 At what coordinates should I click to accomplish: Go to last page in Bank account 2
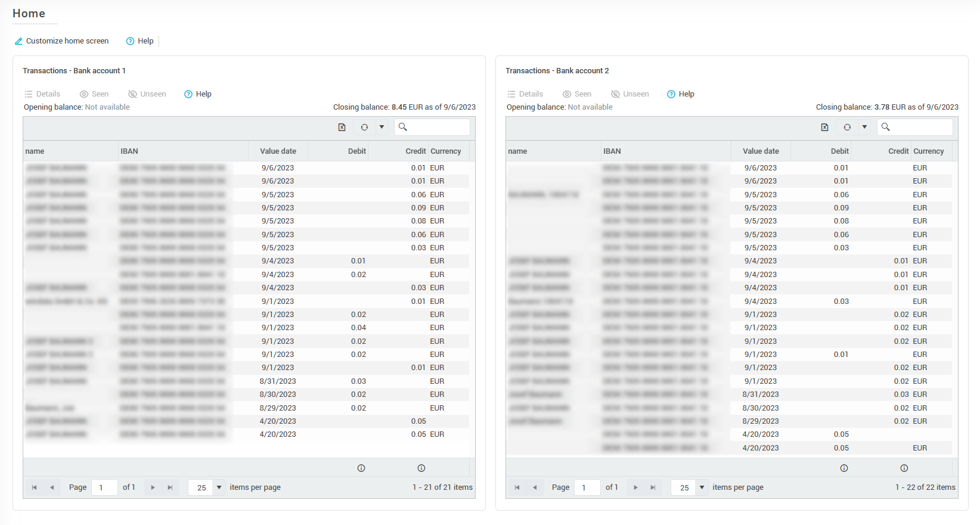(653, 487)
